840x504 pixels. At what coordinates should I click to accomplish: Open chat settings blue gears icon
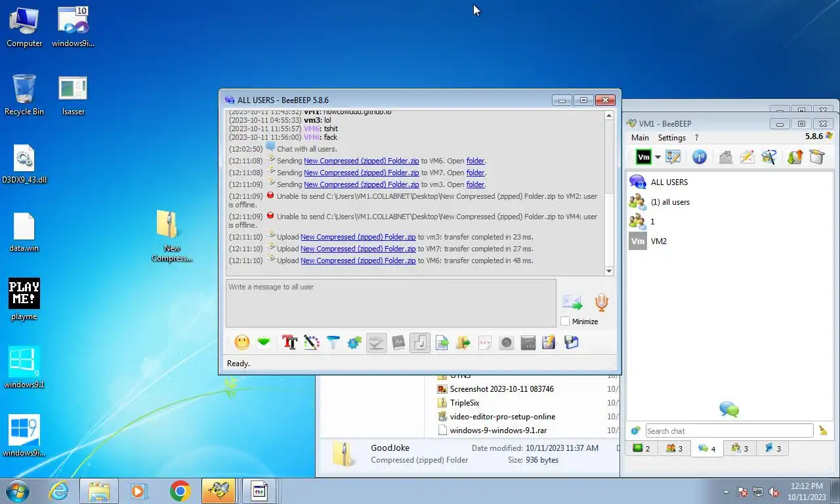tap(355, 343)
